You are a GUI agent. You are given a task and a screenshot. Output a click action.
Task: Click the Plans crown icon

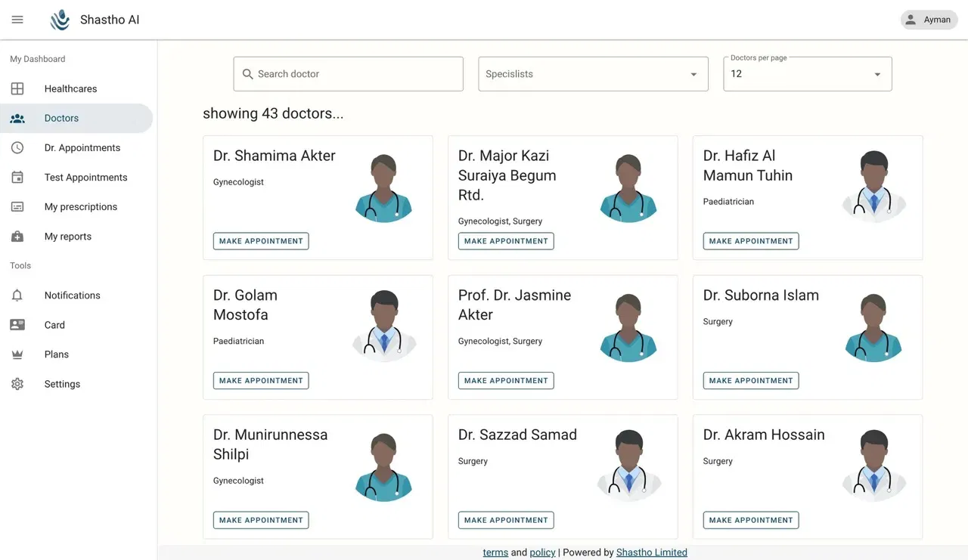17,354
